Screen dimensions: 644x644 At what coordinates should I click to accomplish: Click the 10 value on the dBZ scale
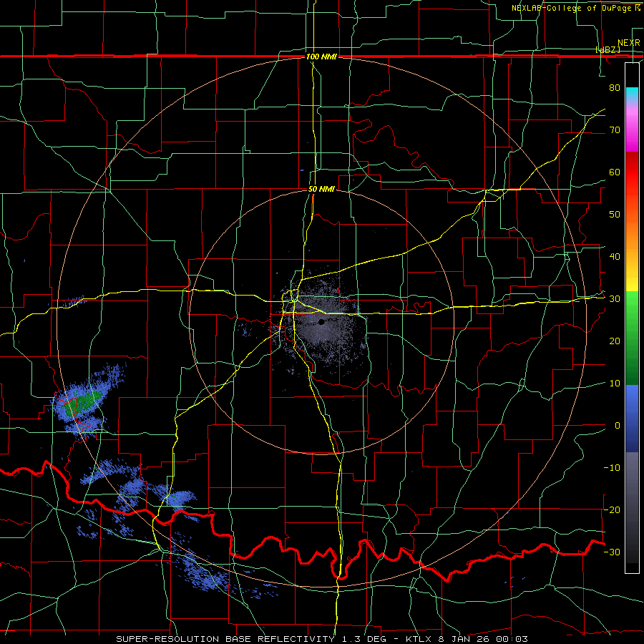(x=615, y=384)
